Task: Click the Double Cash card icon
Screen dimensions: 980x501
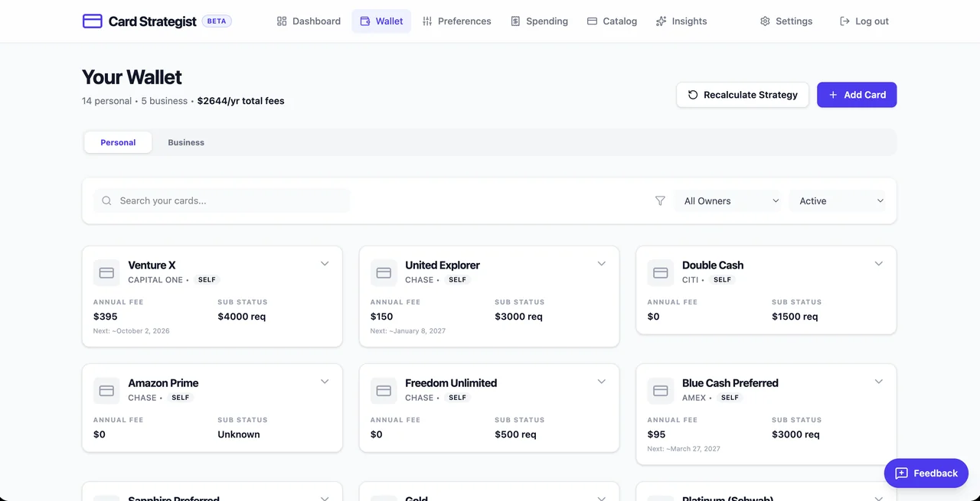Action: pyautogui.click(x=661, y=273)
